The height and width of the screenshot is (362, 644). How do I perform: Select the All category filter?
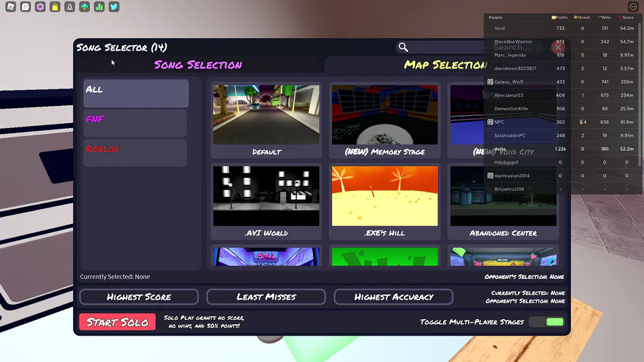136,93
